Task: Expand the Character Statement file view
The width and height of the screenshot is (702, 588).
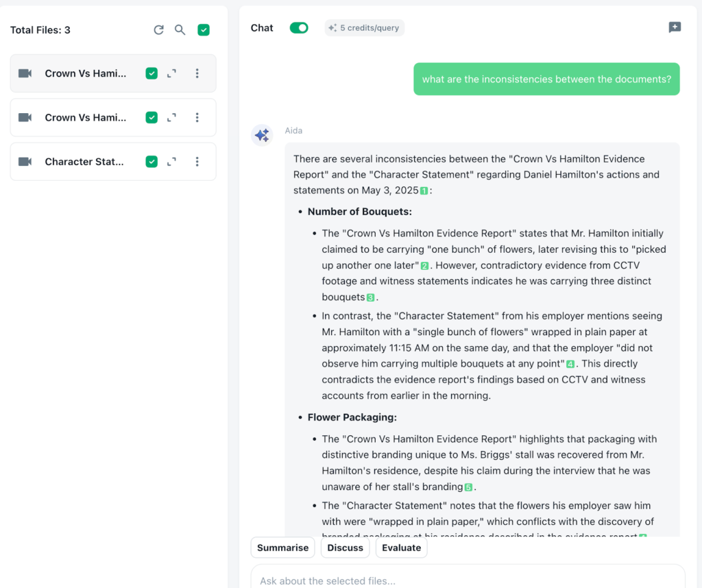Action: (x=172, y=162)
